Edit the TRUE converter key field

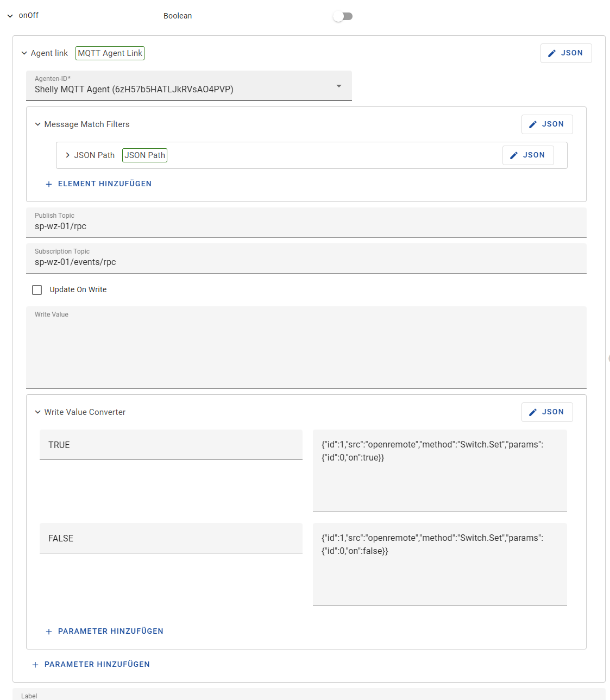tap(171, 445)
